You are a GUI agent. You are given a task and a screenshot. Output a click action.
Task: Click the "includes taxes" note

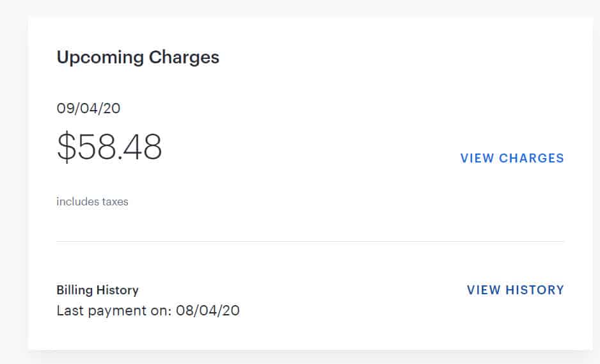pyautogui.click(x=92, y=202)
